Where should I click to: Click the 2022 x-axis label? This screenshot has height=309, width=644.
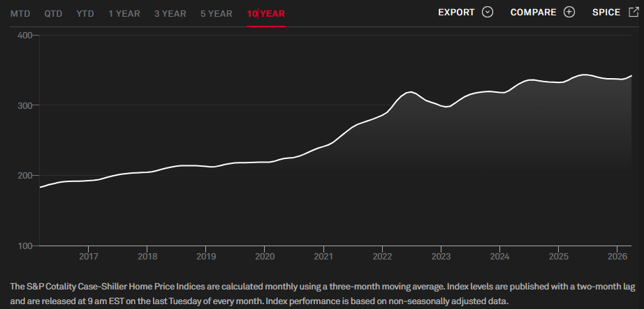click(382, 257)
